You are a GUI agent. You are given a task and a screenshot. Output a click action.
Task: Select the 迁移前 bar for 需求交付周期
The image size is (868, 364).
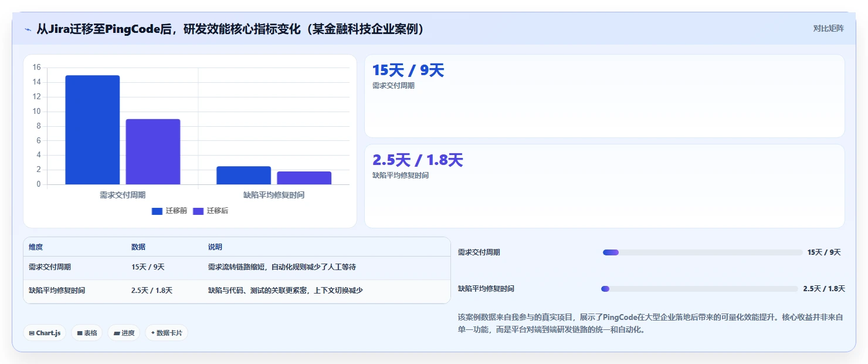click(92, 130)
